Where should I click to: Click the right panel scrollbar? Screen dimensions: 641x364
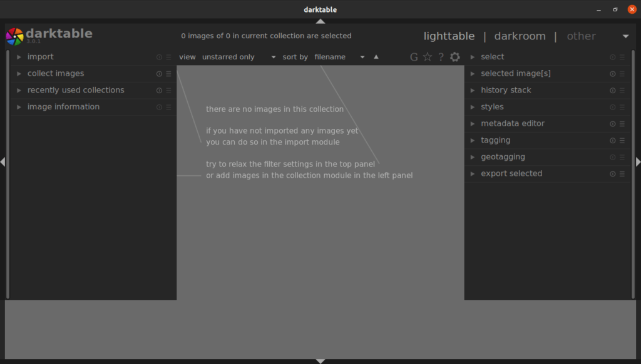pyautogui.click(x=633, y=174)
